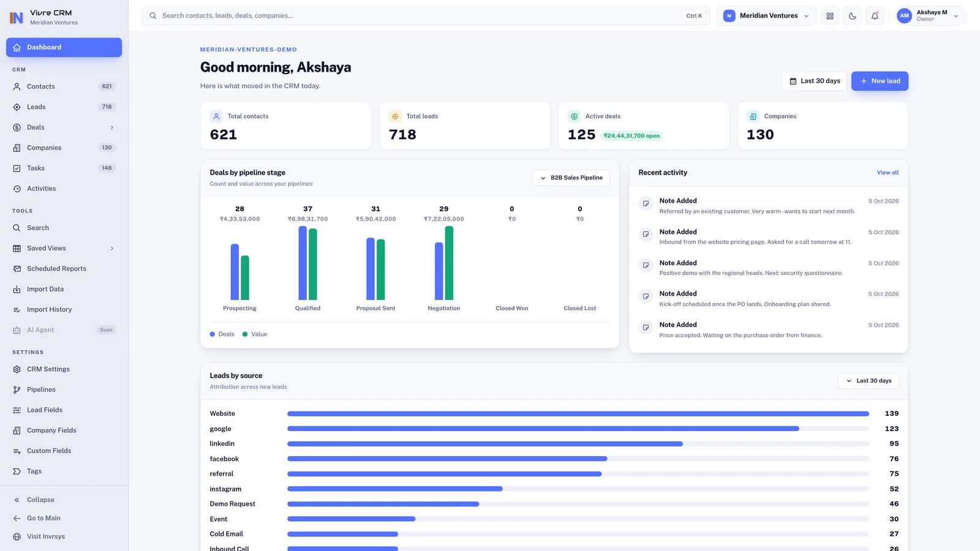Click the Total contacts card
Screen dimensions: 980x551
click(286, 126)
